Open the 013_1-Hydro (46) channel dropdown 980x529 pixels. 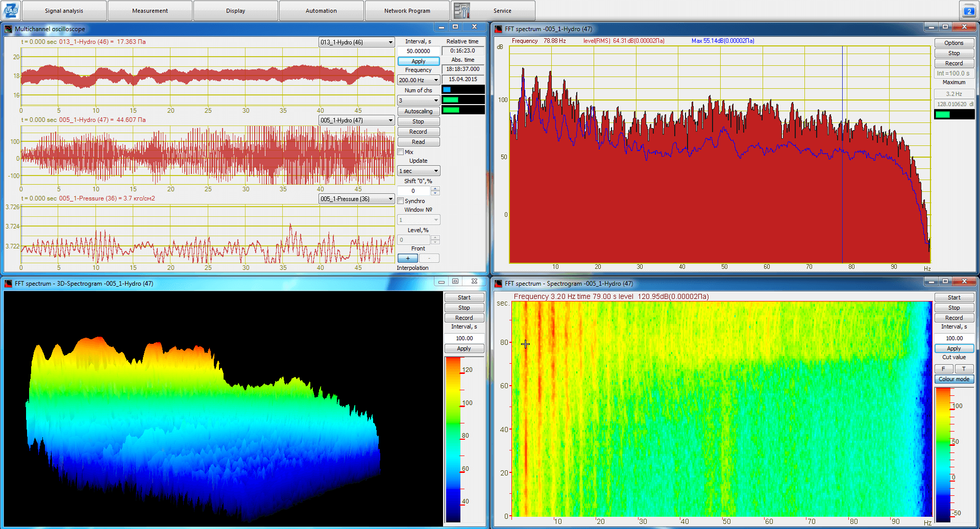(x=356, y=42)
